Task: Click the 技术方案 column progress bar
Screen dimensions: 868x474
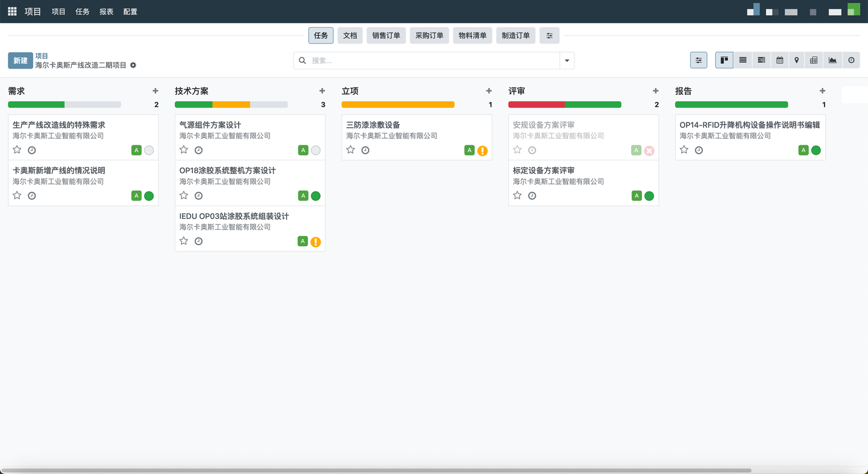Action: tap(231, 105)
